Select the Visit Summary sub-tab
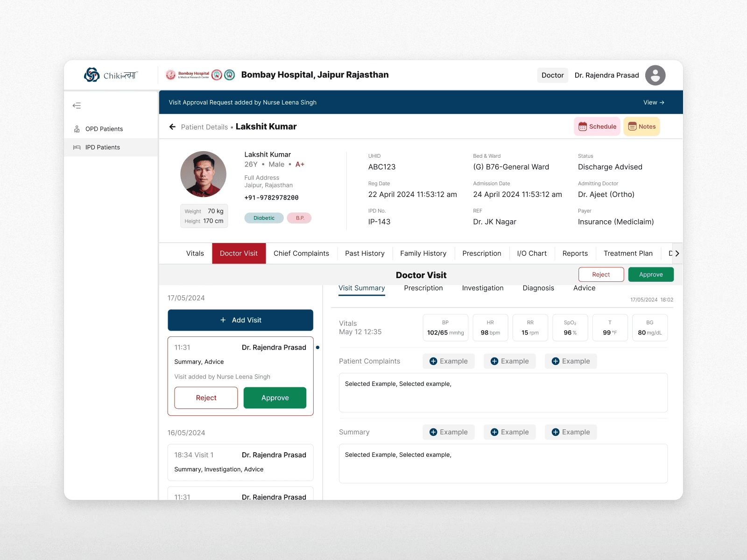The width and height of the screenshot is (747, 560). click(x=362, y=288)
